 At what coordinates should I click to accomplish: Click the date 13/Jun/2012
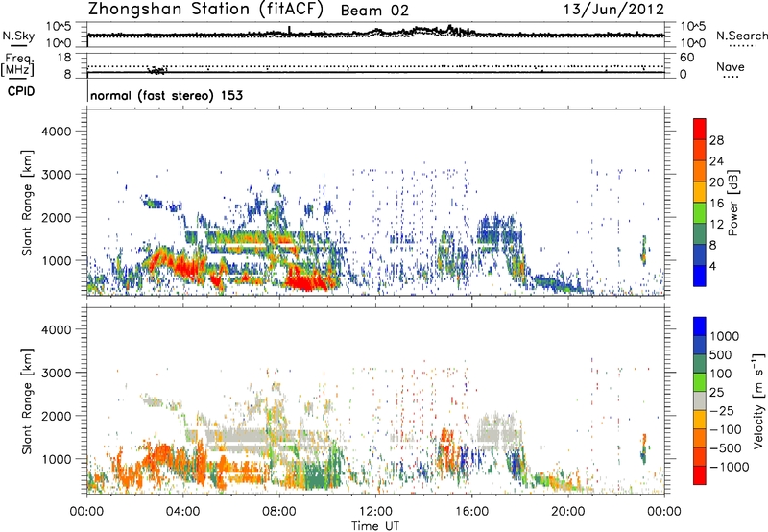[613, 10]
